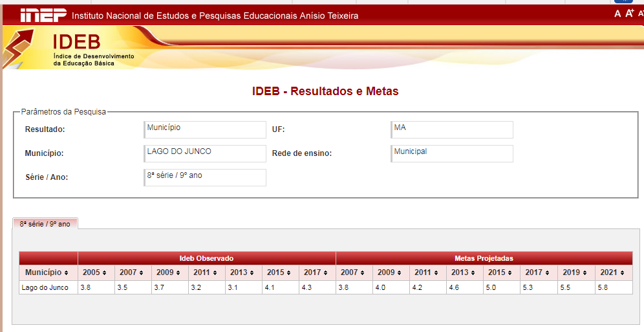Sort by Metas Projetadas 2013 column
This screenshot has width=644, height=332.
(465, 272)
